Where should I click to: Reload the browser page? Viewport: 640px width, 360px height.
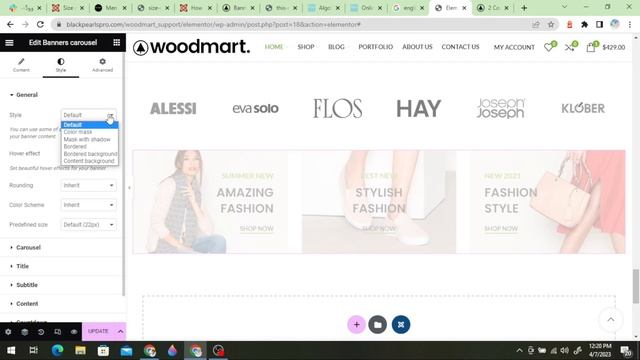click(40, 24)
